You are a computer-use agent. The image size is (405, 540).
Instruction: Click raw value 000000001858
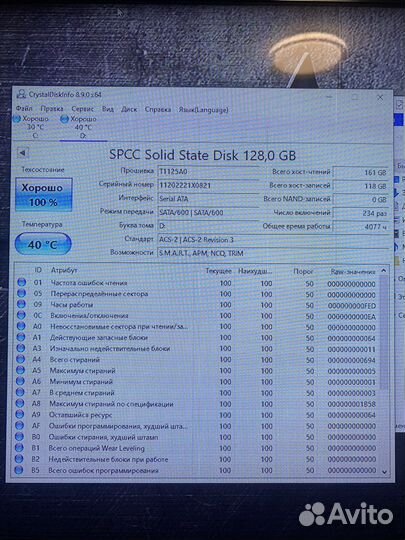352,404
